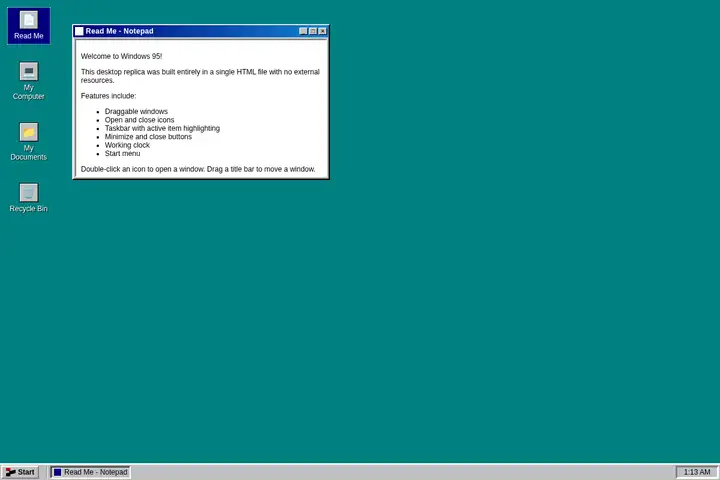Click 'Minimize and close buttons' list item
Image resolution: width=720 pixels, height=480 pixels.
coord(148,136)
